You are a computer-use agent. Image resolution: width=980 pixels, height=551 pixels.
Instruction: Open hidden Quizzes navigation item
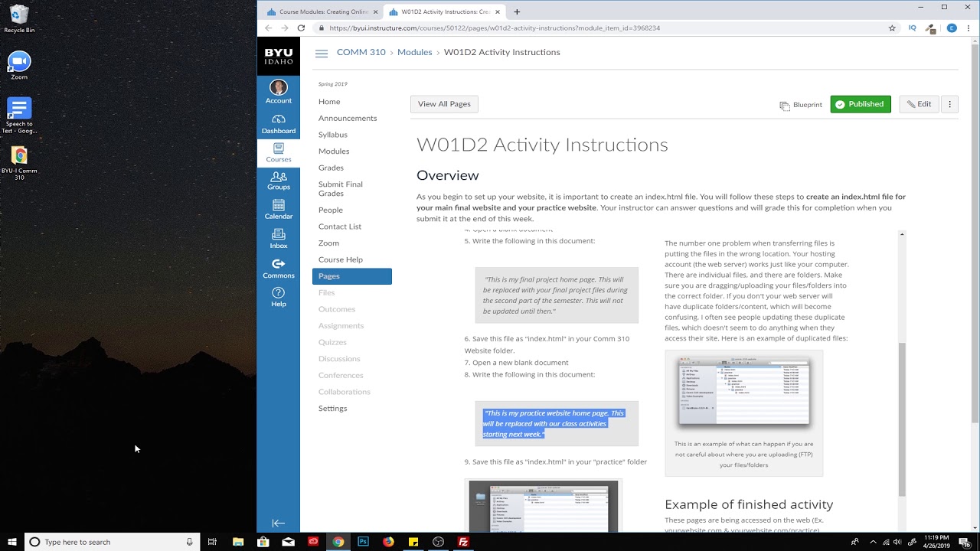coord(332,342)
